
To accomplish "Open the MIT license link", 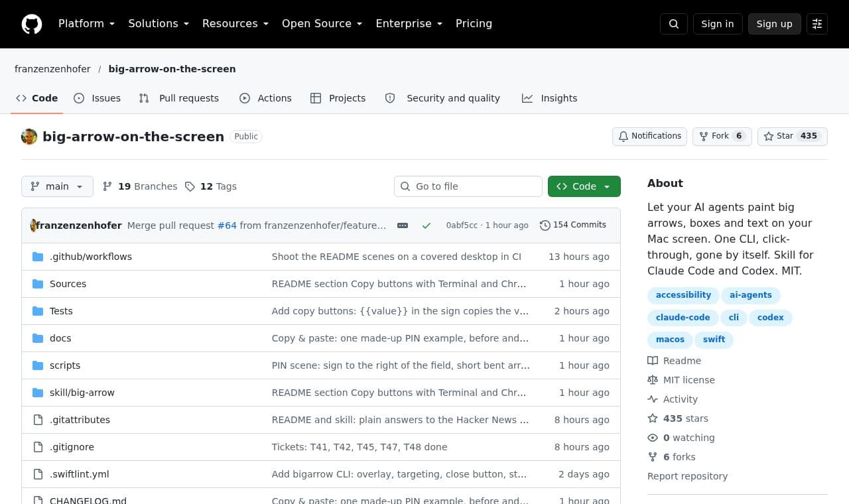I will 688,380.
